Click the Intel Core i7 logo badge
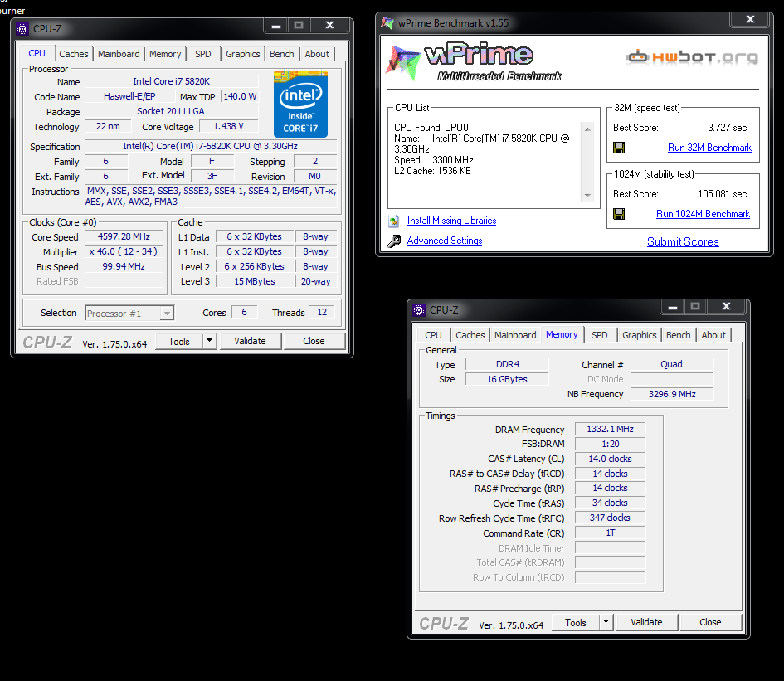The width and height of the screenshot is (784, 681). [x=300, y=104]
